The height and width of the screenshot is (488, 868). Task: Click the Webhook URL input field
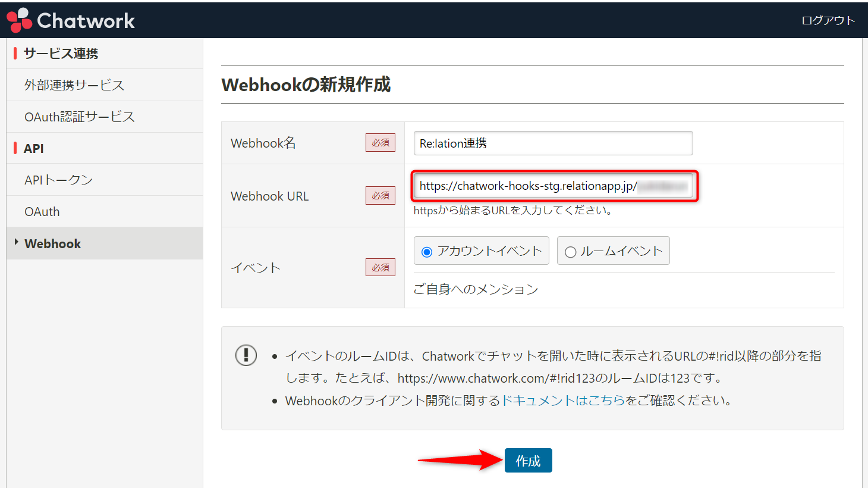click(x=553, y=186)
